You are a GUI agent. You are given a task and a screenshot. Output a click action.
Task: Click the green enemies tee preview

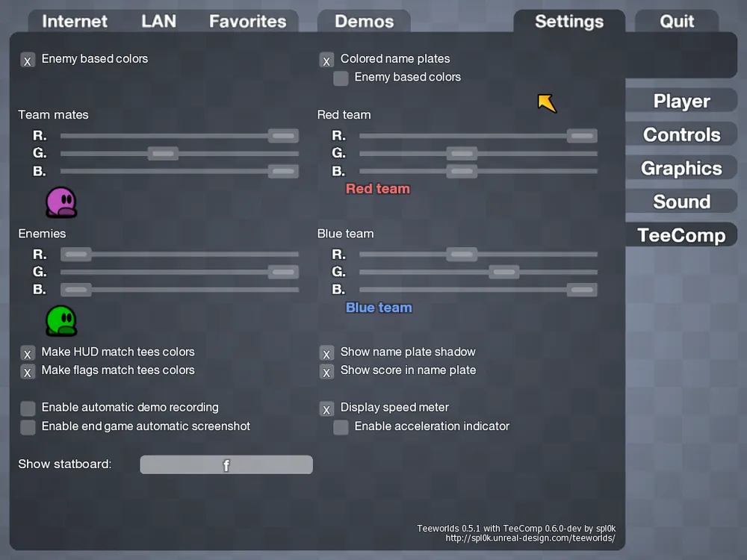[x=61, y=321]
